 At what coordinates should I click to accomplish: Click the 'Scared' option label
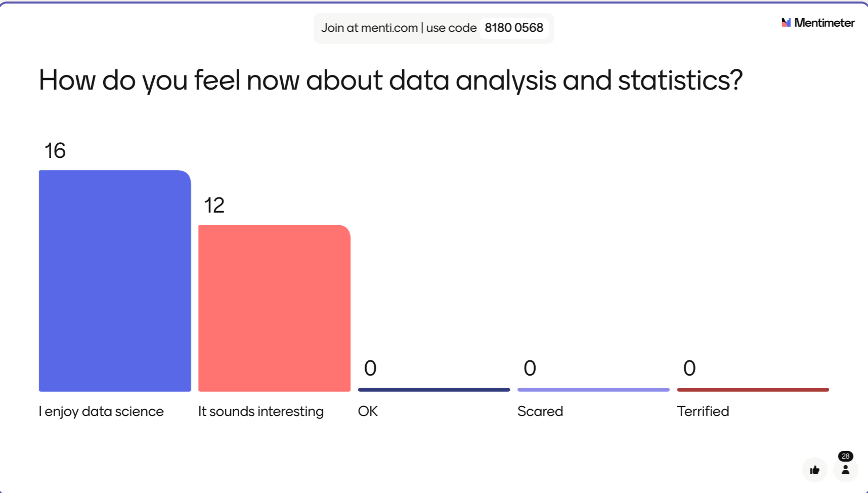click(540, 412)
